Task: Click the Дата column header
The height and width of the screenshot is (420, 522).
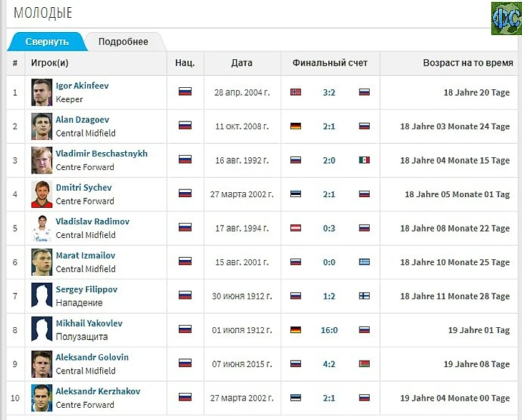Action: (242, 63)
